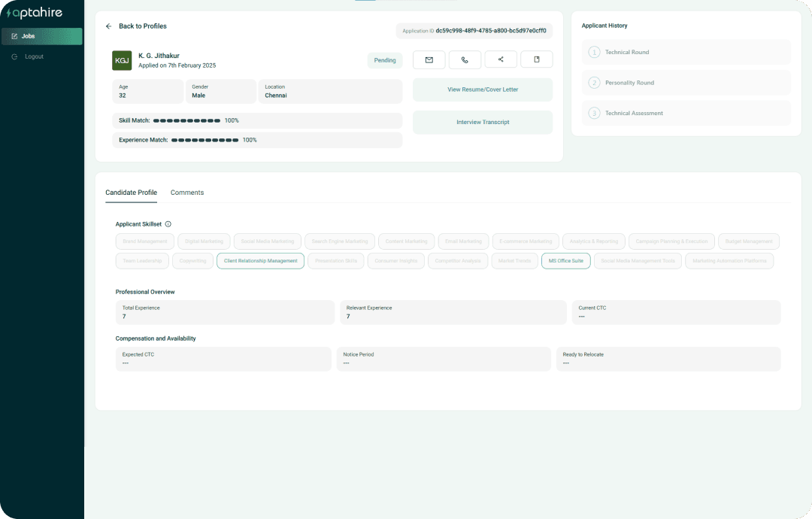Click the phone call icon
Image resolution: width=812 pixels, height=519 pixels.
(x=465, y=60)
